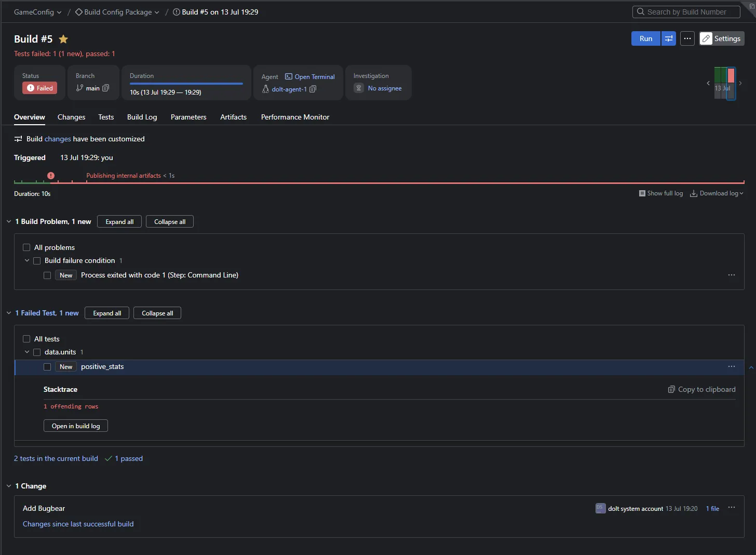
Task: Check the All tests checkbox
Action: tap(26, 339)
